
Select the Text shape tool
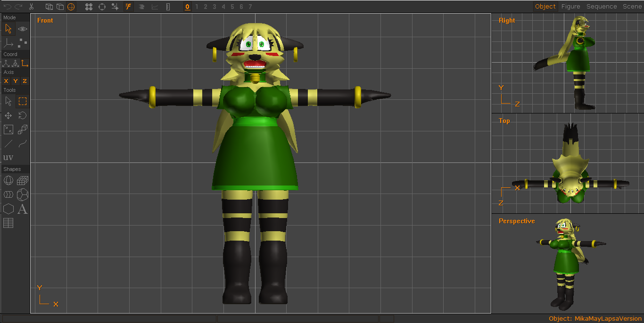point(23,209)
